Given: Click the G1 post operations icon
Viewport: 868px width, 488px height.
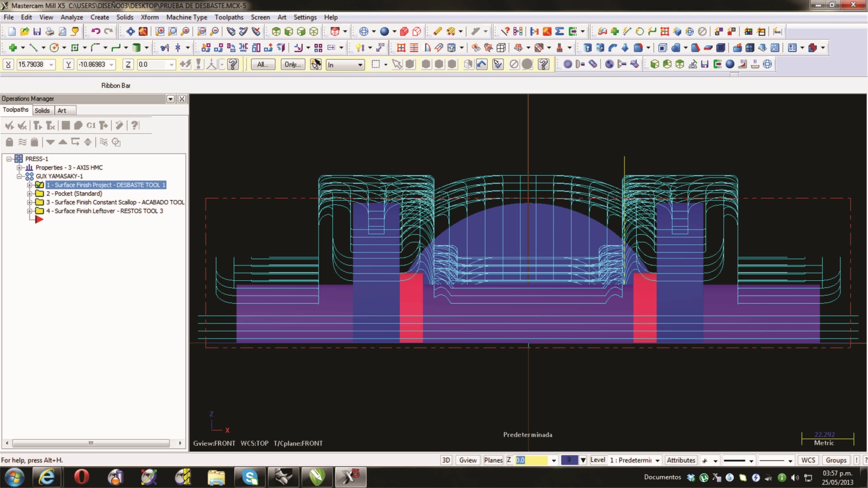Looking at the screenshot, I should click(x=91, y=125).
